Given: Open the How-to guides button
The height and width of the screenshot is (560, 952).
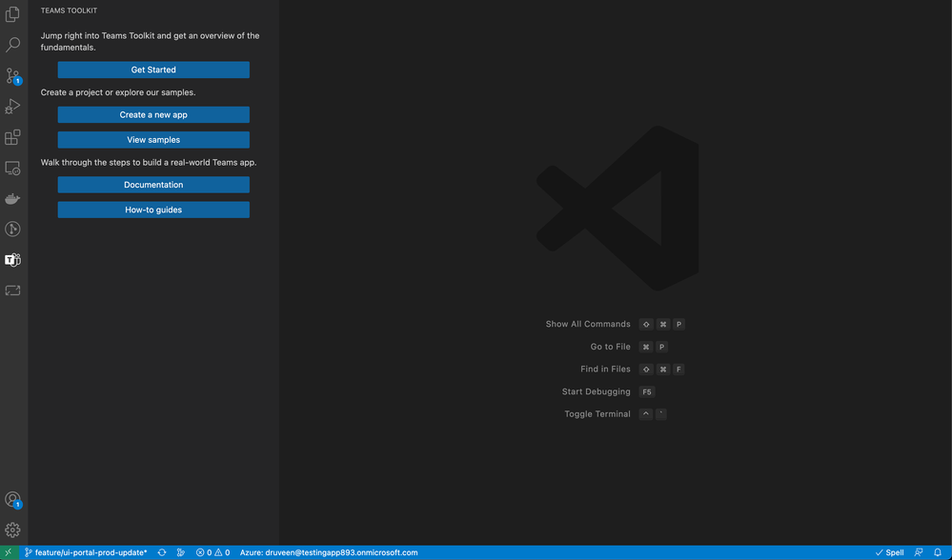Looking at the screenshot, I should click(x=153, y=210).
